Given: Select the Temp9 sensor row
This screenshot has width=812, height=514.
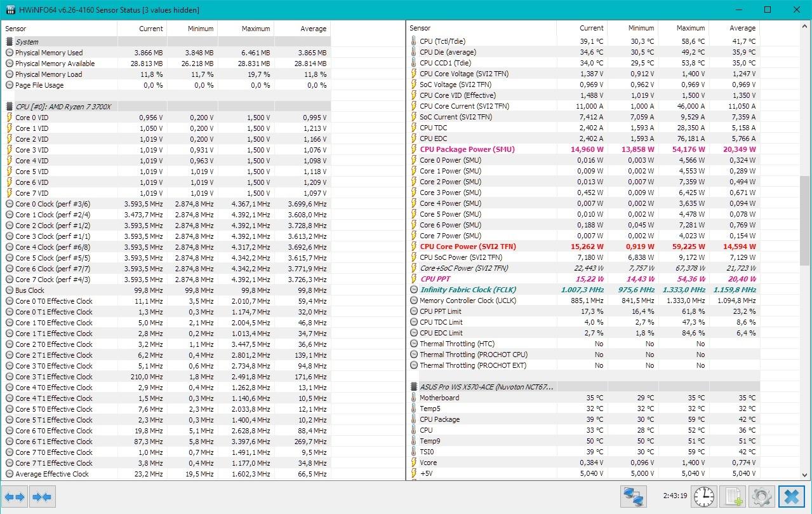Looking at the screenshot, I should 583,441.
